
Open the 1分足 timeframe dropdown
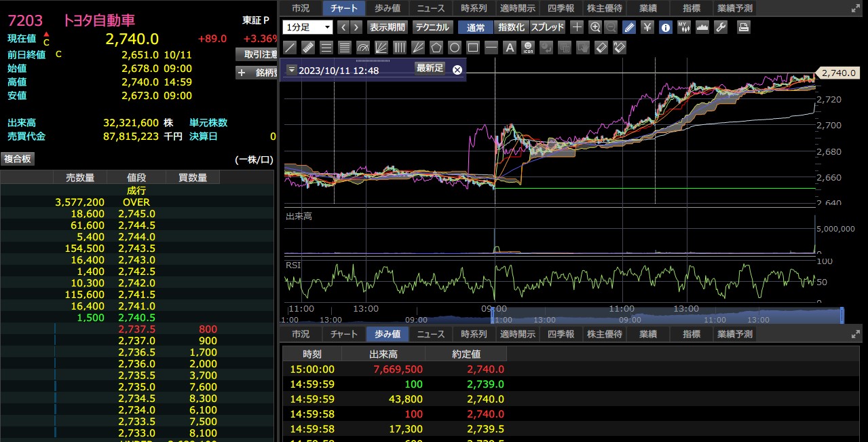tap(308, 27)
